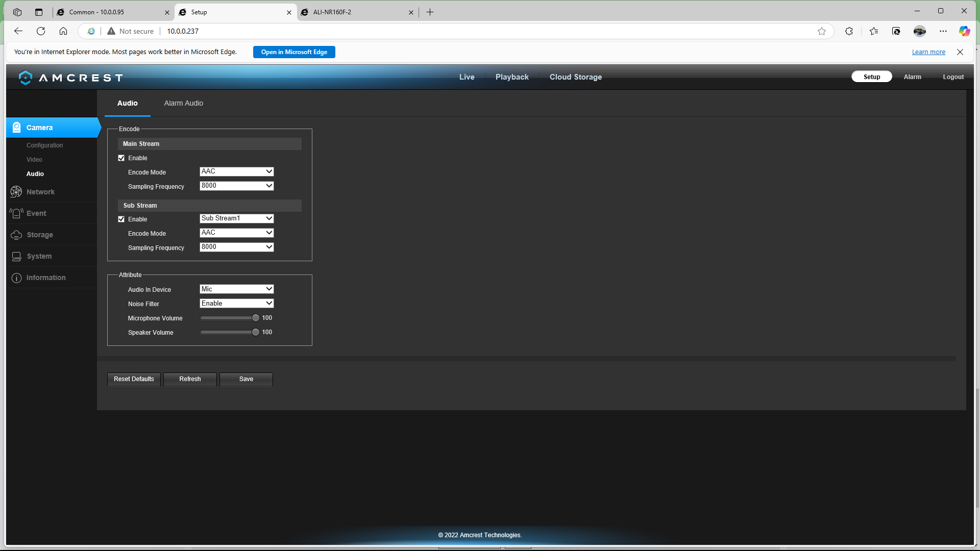Toggle Main Stream Enable checkbox
This screenshot has height=551, width=980.
coord(121,158)
